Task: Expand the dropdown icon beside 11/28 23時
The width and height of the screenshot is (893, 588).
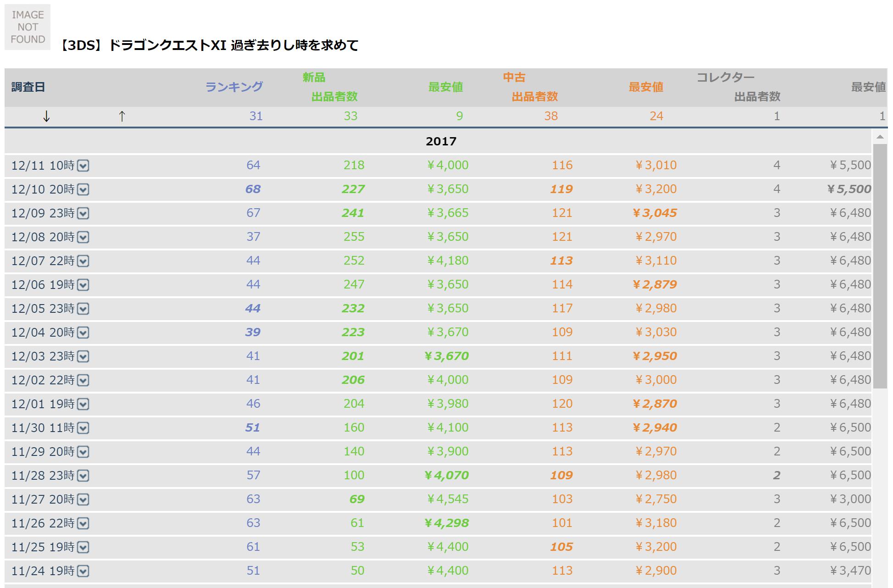Action: (83, 476)
